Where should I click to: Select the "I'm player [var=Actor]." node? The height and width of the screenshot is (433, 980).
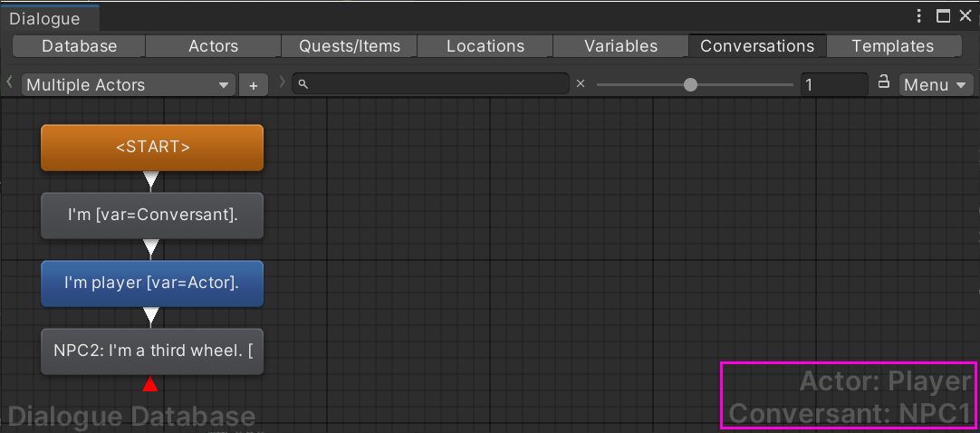click(152, 283)
